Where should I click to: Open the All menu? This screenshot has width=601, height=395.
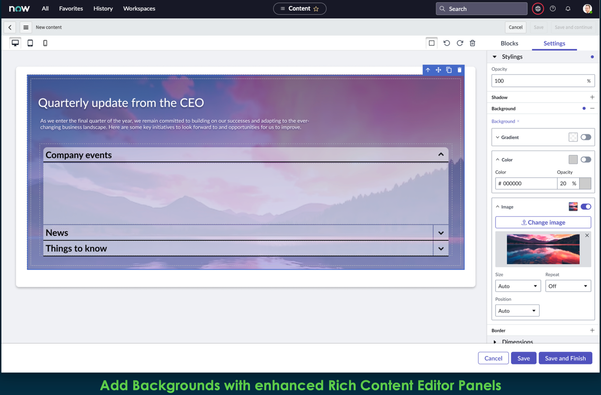45,8
